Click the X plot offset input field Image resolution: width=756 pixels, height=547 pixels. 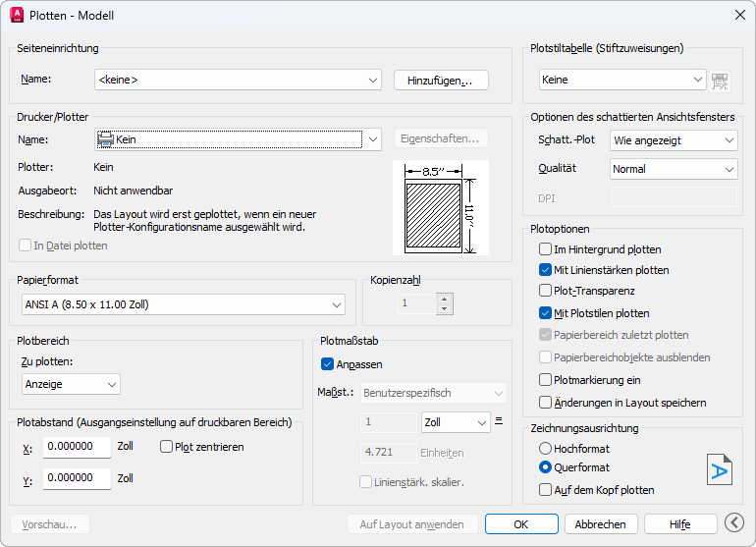[x=77, y=447]
